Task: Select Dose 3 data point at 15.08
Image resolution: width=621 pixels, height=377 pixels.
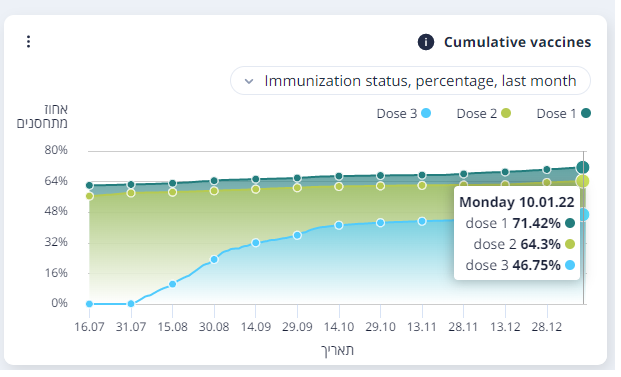Action: [173, 284]
